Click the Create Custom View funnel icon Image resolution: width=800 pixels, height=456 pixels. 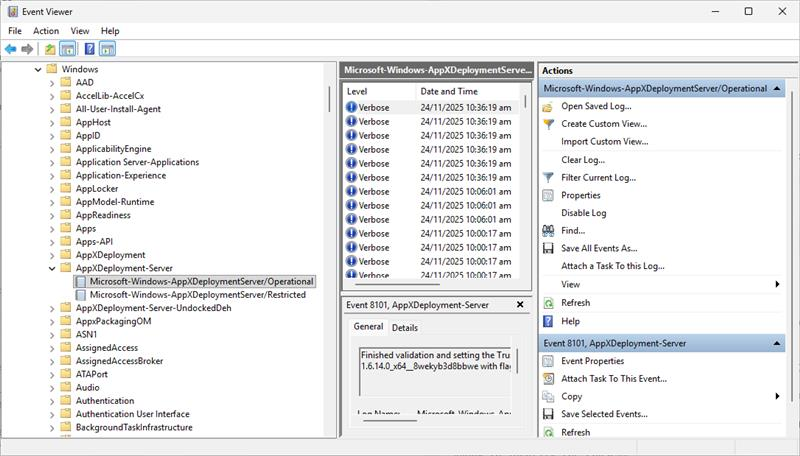point(548,124)
